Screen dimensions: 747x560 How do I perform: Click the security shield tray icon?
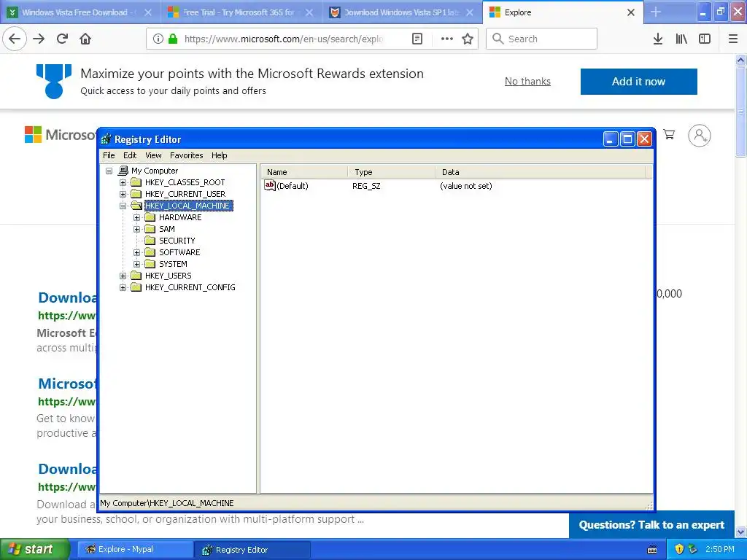679,549
